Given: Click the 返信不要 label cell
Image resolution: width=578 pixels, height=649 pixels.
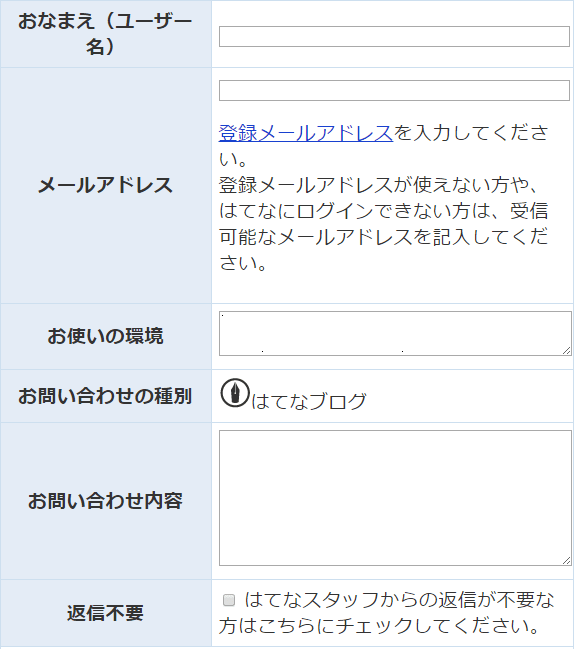Looking at the screenshot, I should click(106, 613).
